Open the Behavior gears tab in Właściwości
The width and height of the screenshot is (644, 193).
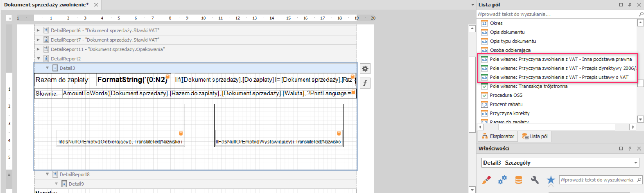502,180
